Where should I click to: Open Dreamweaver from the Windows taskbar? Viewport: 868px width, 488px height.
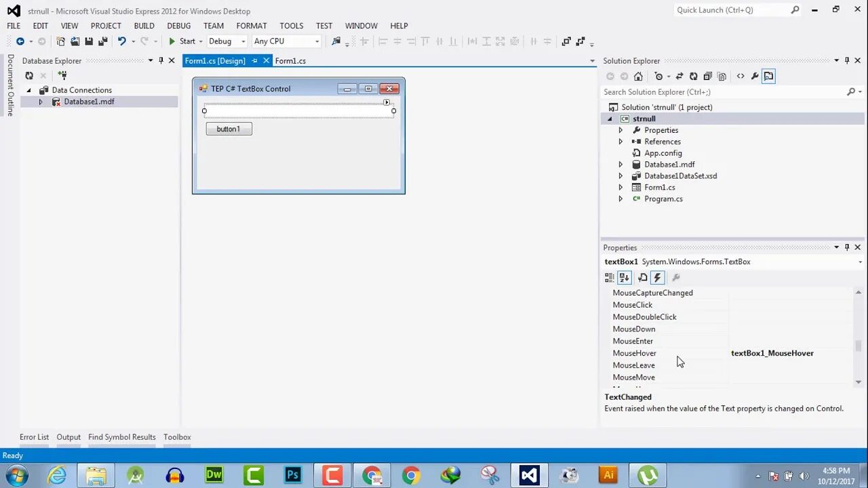point(214,474)
